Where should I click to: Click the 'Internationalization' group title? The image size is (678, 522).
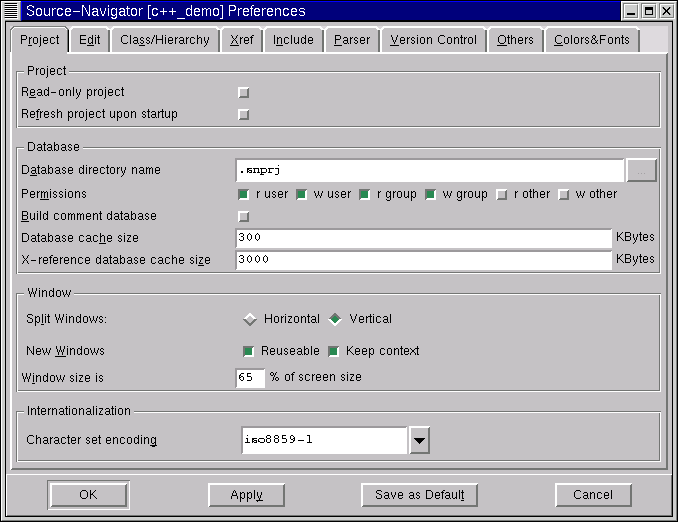tap(79, 411)
